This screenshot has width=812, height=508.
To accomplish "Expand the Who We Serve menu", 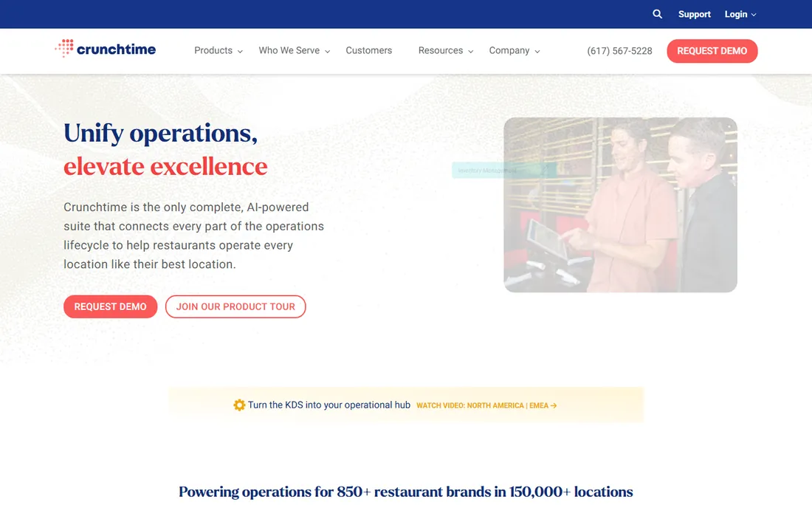I will [x=294, y=51].
